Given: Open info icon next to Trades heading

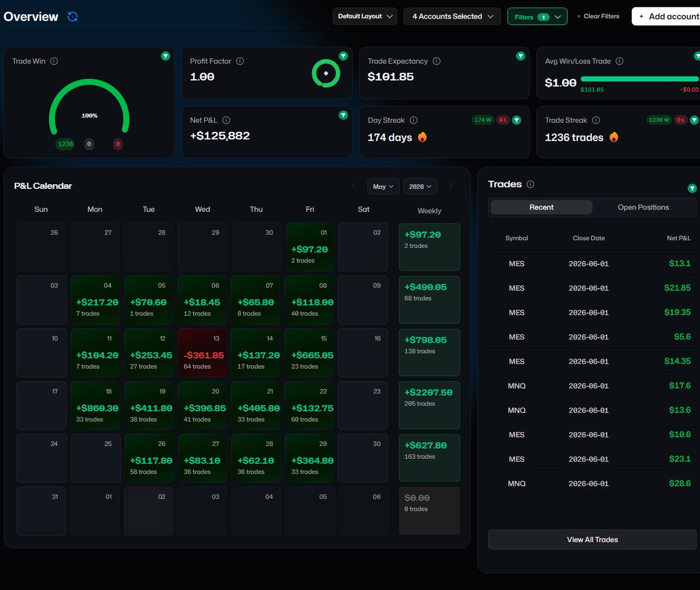Looking at the screenshot, I should tap(530, 184).
